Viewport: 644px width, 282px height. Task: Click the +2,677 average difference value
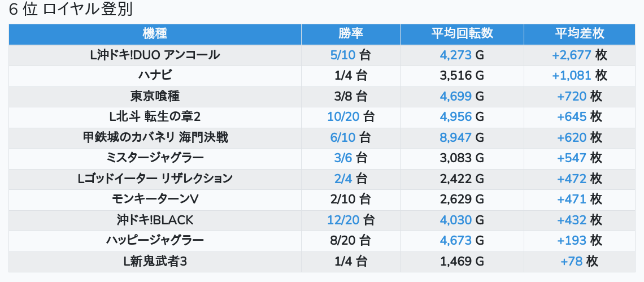tap(572, 55)
